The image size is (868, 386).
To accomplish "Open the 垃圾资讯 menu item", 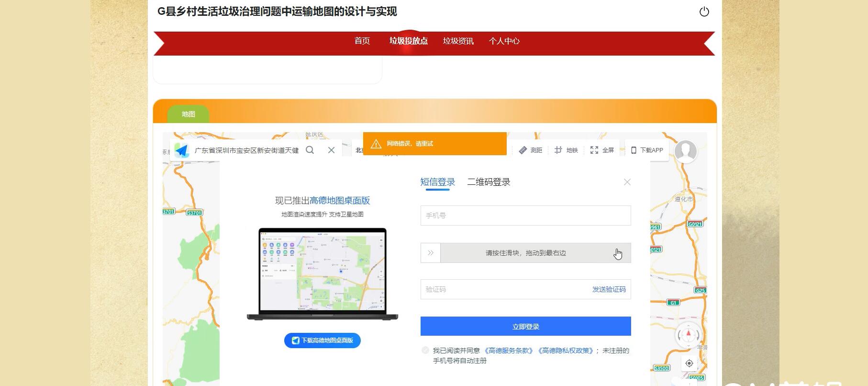I will point(458,41).
